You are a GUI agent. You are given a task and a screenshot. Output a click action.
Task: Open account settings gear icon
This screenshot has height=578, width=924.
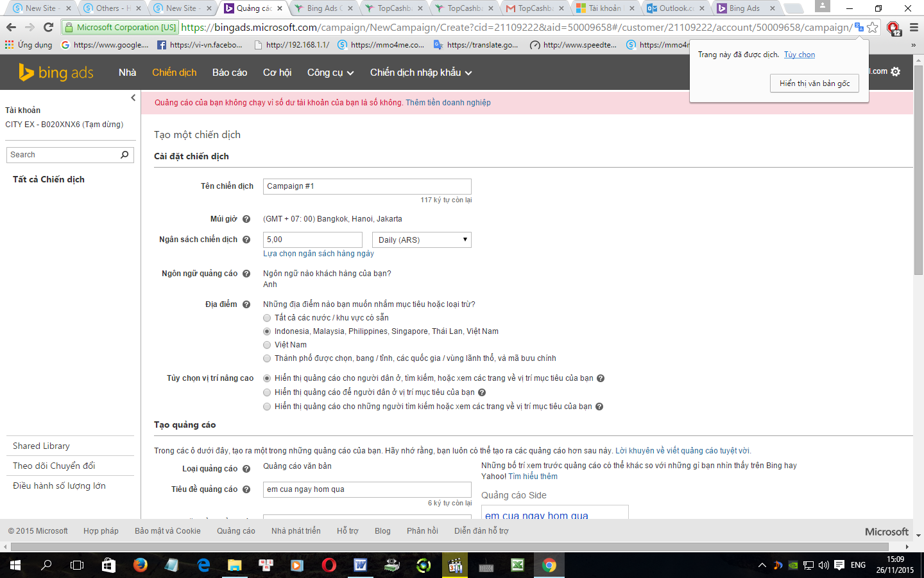[896, 71]
